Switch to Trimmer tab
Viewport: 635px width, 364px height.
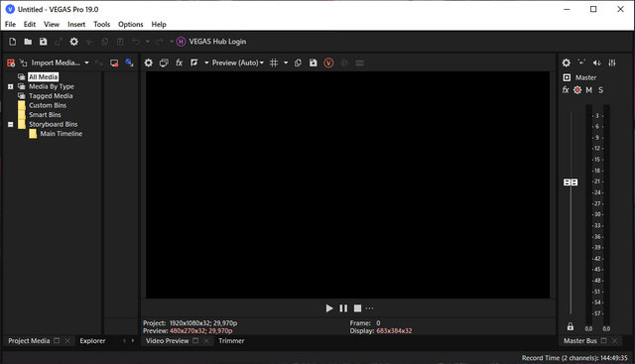pyautogui.click(x=231, y=341)
